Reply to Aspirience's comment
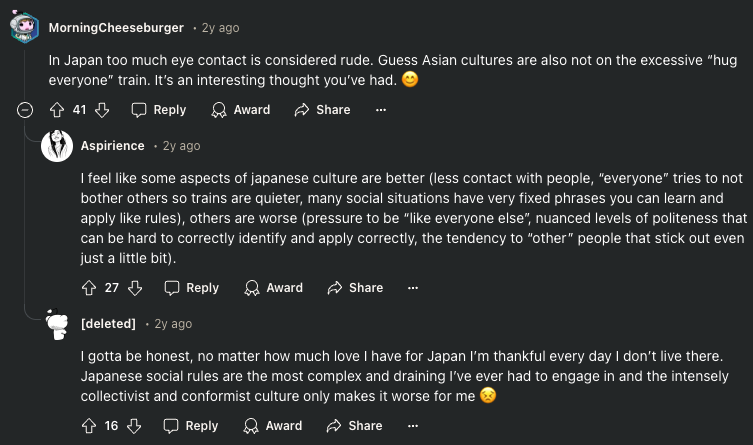The width and height of the screenshot is (753, 445). point(191,288)
